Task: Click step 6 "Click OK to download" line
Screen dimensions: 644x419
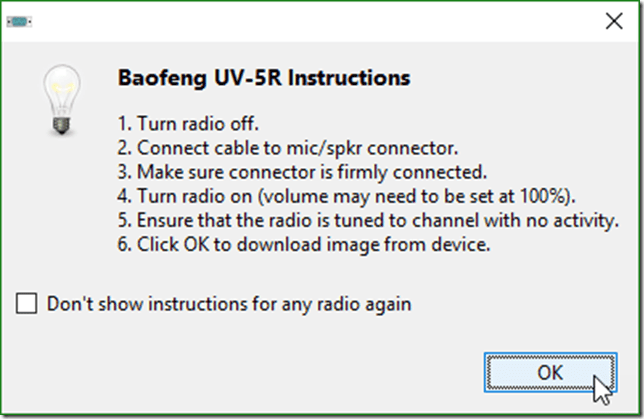Action: 302,245
